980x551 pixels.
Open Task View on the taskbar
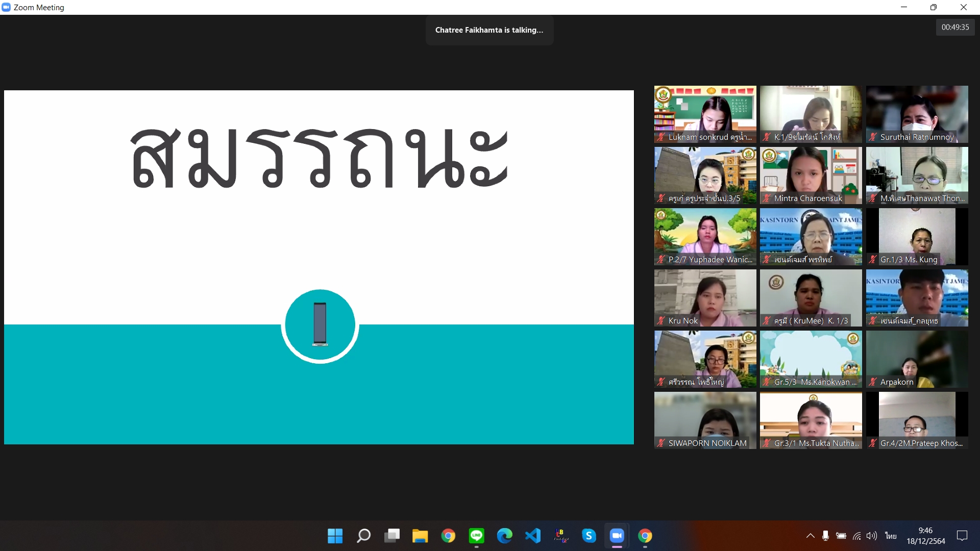pyautogui.click(x=392, y=536)
